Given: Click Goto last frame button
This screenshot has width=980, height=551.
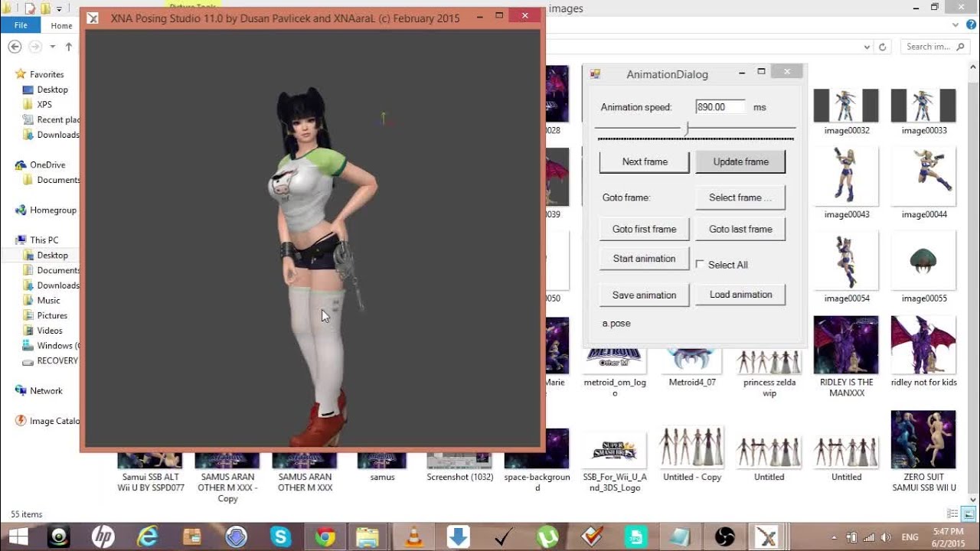Looking at the screenshot, I should pyautogui.click(x=740, y=229).
